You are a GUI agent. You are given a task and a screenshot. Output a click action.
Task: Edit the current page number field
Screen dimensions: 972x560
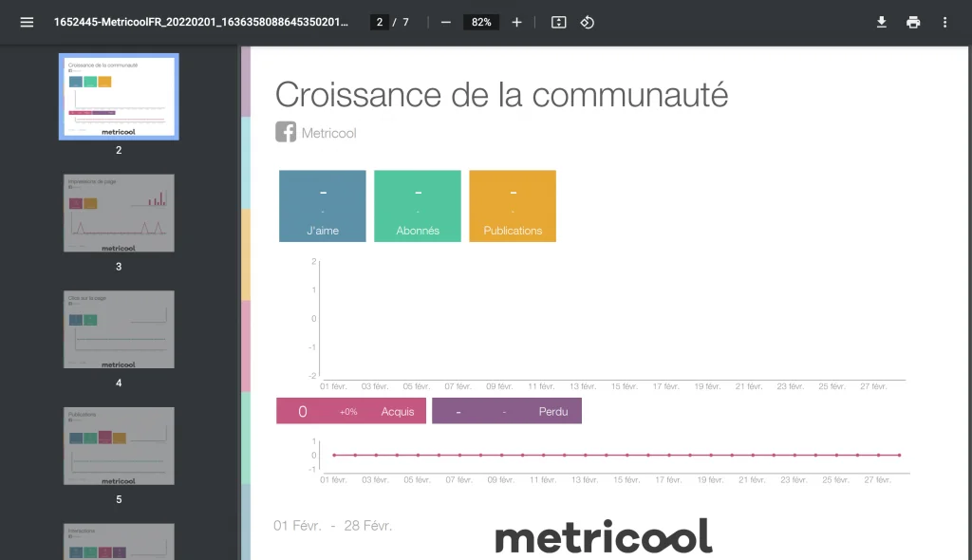tap(380, 23)
